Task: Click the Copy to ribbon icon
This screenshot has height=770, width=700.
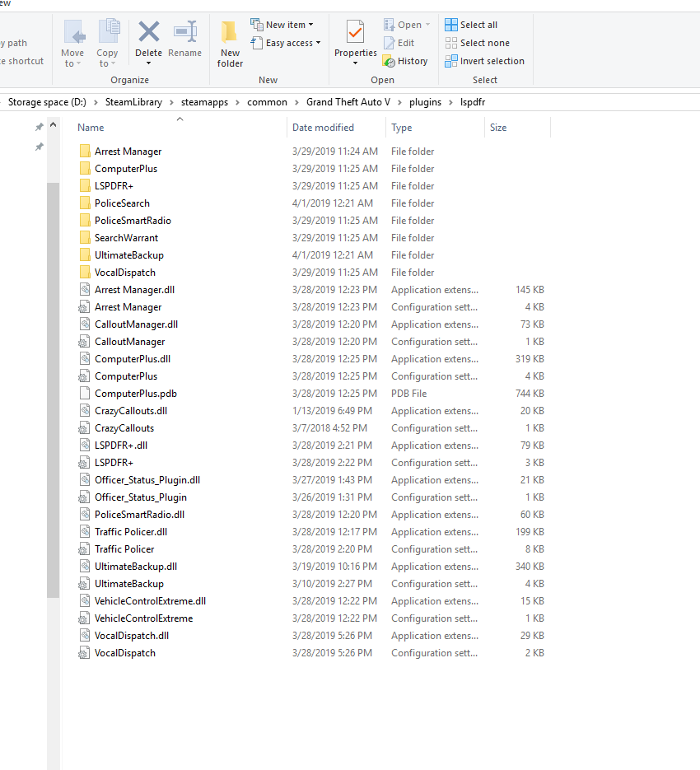Action: (108, 33)
